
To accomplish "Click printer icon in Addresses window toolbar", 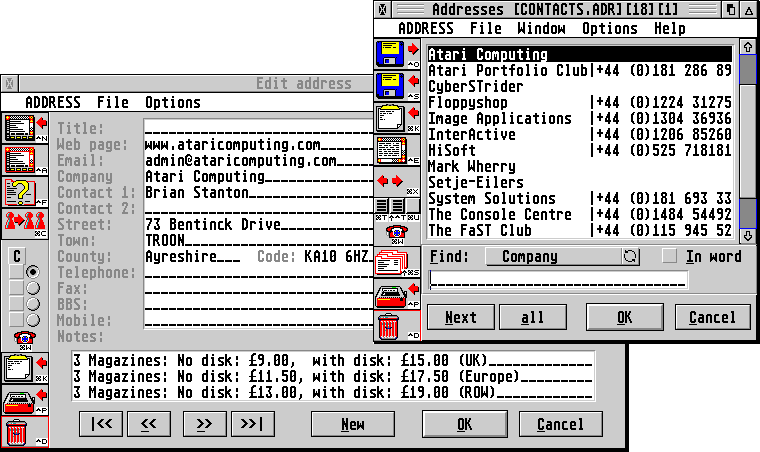I will pos(397,295).
